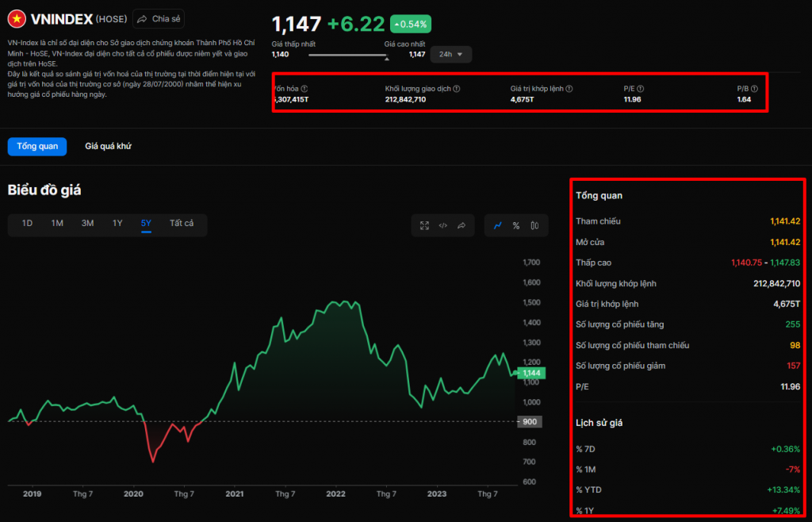The width and height of the screenshot is (812, 522).
Task: Activate the 1Y price range view
Action: pos(117,223)
